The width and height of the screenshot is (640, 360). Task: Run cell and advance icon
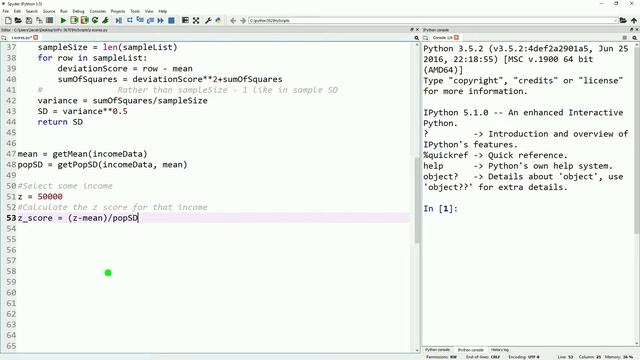(x=84, y=20)
